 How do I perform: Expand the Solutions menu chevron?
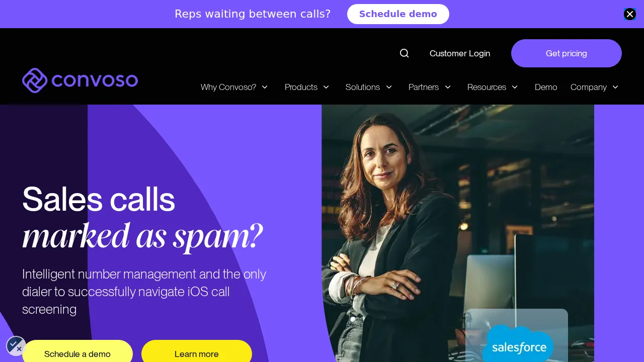[389, 87]
